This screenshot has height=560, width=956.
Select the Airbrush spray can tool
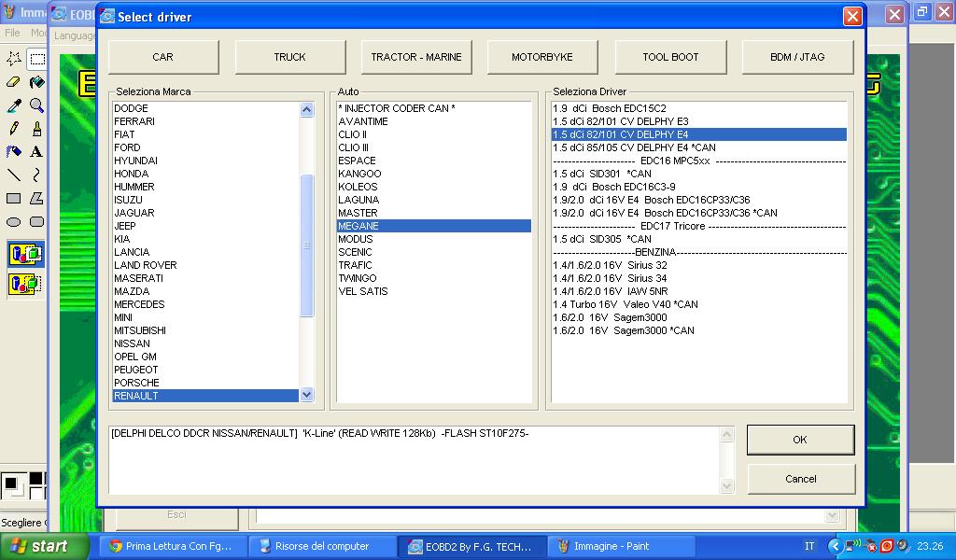point(14,151)
